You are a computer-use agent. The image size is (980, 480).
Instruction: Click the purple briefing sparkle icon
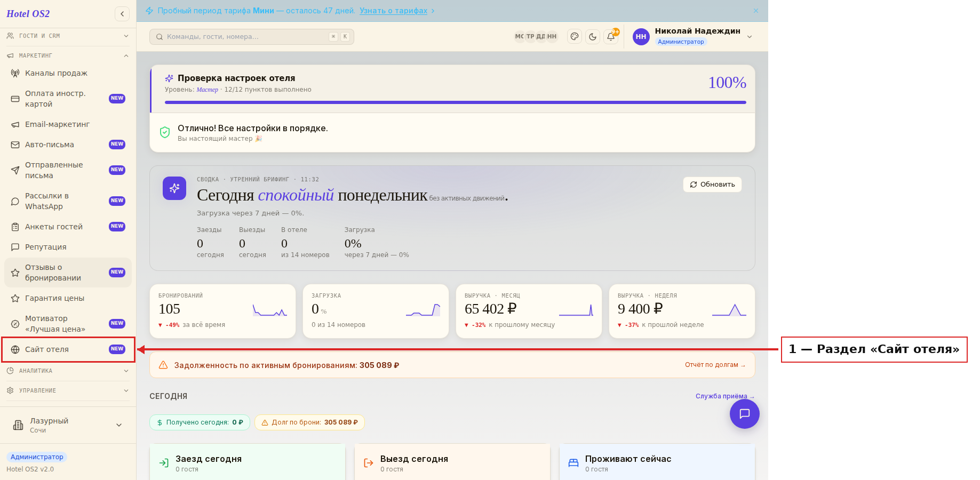pos(174,188)
